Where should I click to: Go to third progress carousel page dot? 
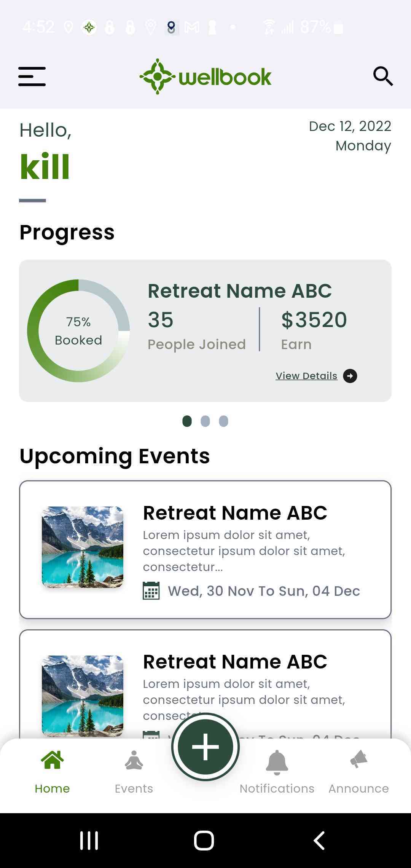coord(224,421)
